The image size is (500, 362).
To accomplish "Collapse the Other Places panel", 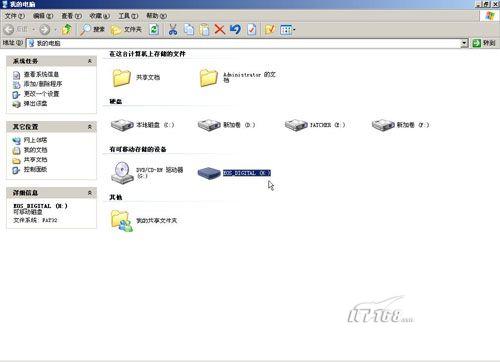I will coord(90,127).
